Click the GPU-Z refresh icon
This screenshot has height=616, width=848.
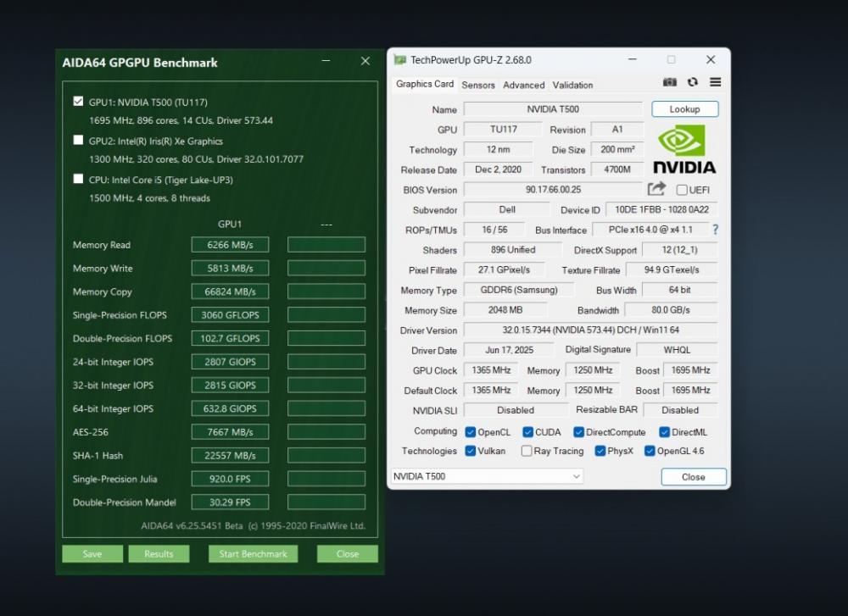[x=693, y=82]
